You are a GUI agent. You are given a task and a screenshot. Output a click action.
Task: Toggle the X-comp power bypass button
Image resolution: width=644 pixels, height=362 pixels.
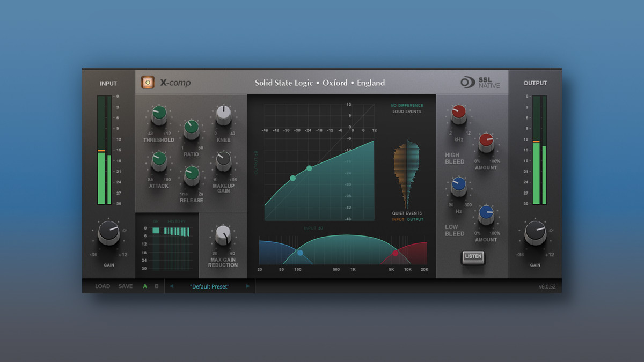[x=147, y=82]
